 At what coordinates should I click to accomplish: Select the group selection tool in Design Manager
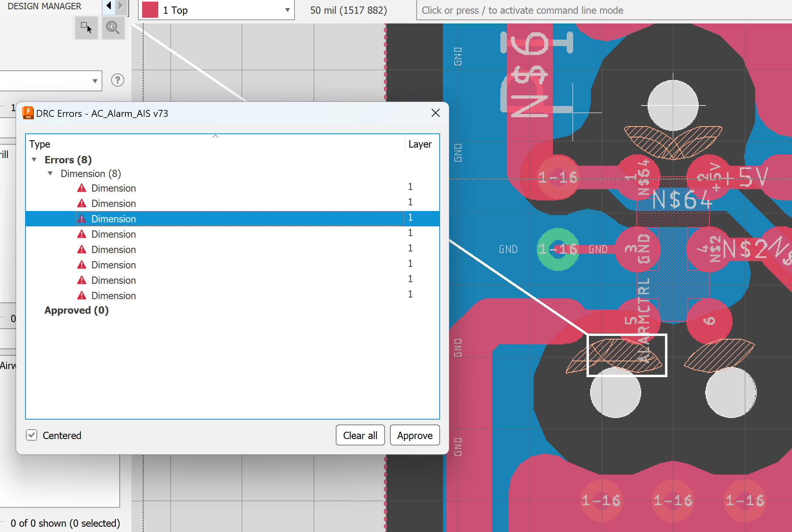pyautogui.click(x=86, y=27)
